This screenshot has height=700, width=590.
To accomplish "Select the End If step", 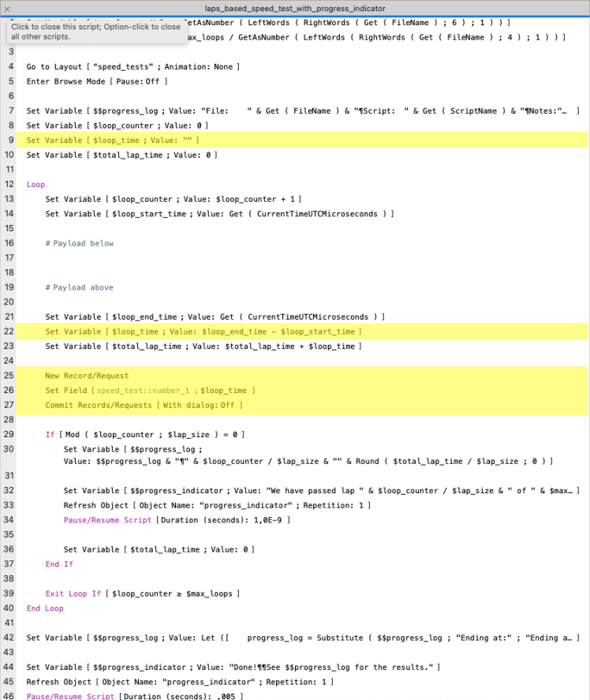I will (x=59, y=564).
